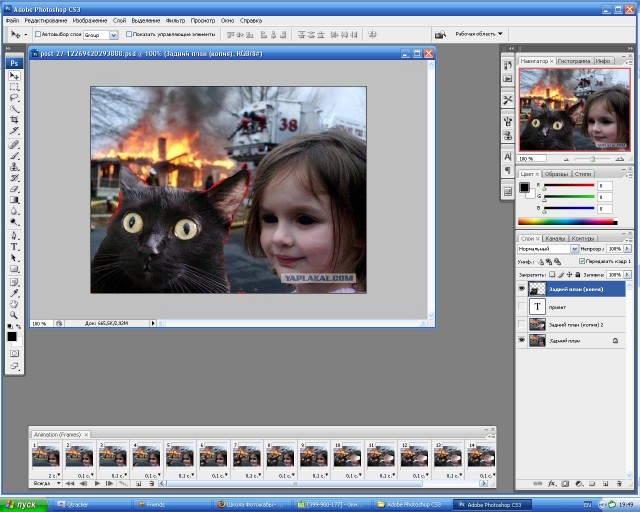Screen dimensions: 640x512
Task: Open the layer opacity slider arrow
Action: click(627, 249)
